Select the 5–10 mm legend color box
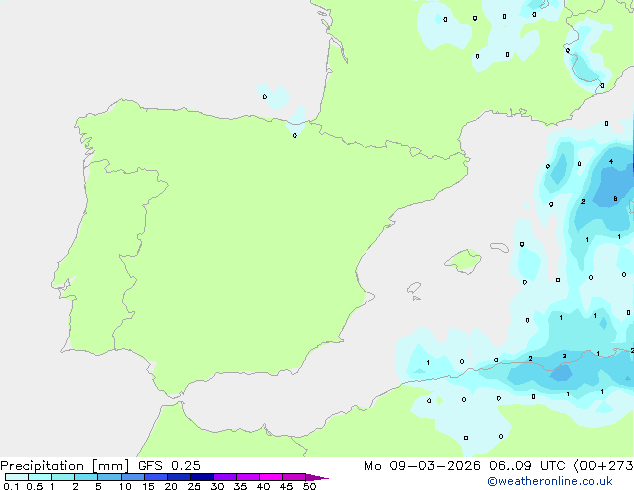This screenshot has height=490, width=634. point(109,477)
